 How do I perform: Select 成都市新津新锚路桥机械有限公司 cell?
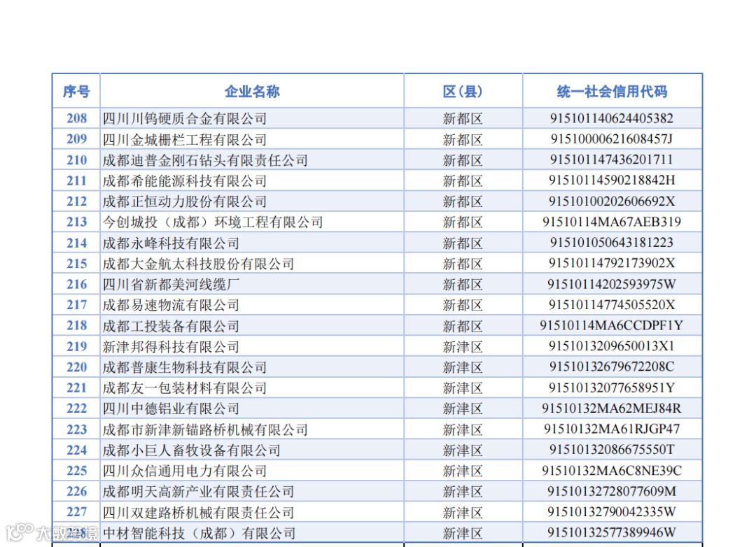205,429
